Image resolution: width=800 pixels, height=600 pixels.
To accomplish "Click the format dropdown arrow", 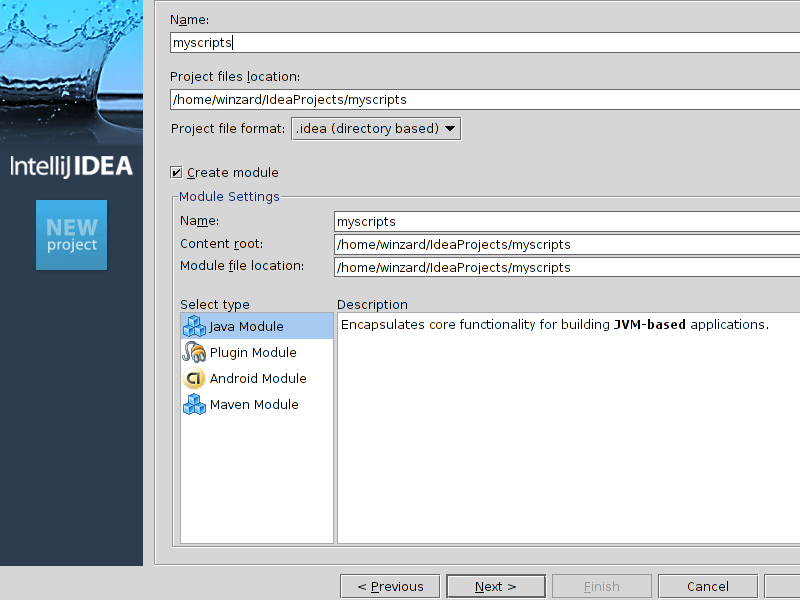I will click(450, 128).
